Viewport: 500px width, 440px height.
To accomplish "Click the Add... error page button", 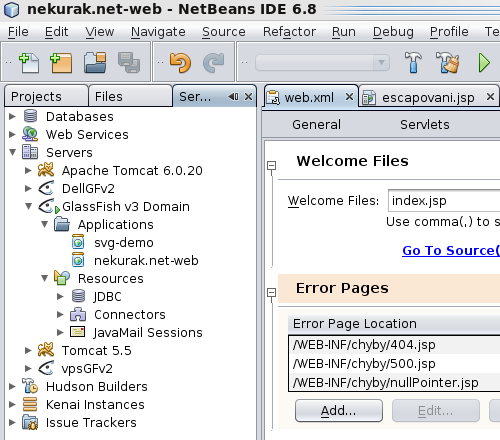I will click(x=339, y=411).
